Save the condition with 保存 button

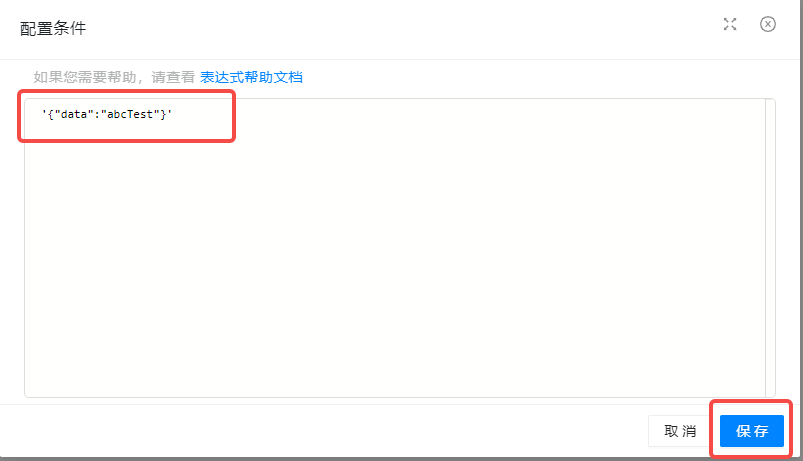752,431
